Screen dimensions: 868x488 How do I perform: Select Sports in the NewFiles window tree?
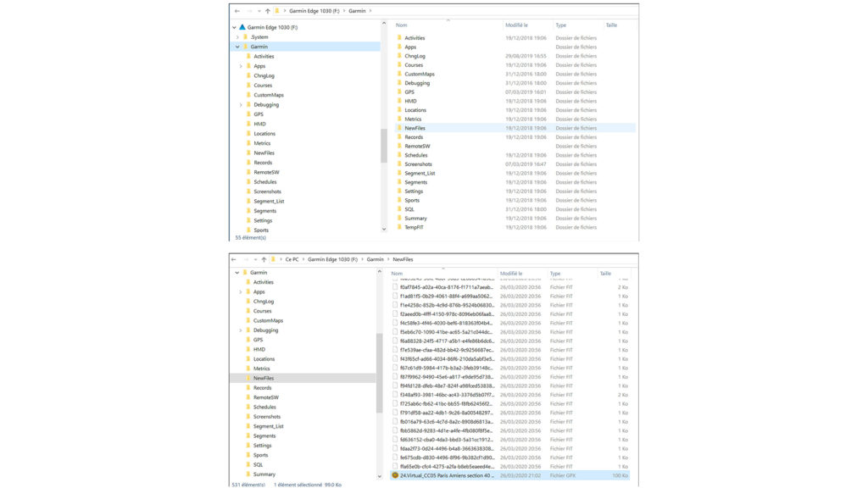(261, 455)
